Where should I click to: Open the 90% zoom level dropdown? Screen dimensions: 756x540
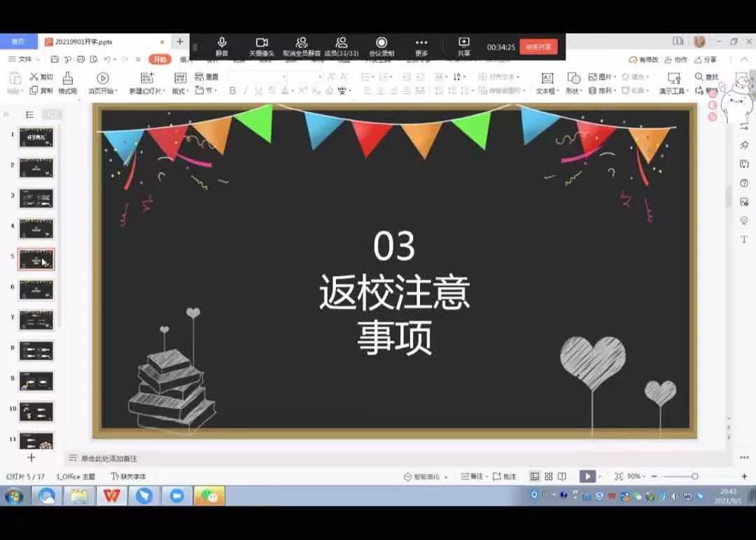tap(636, 476)
